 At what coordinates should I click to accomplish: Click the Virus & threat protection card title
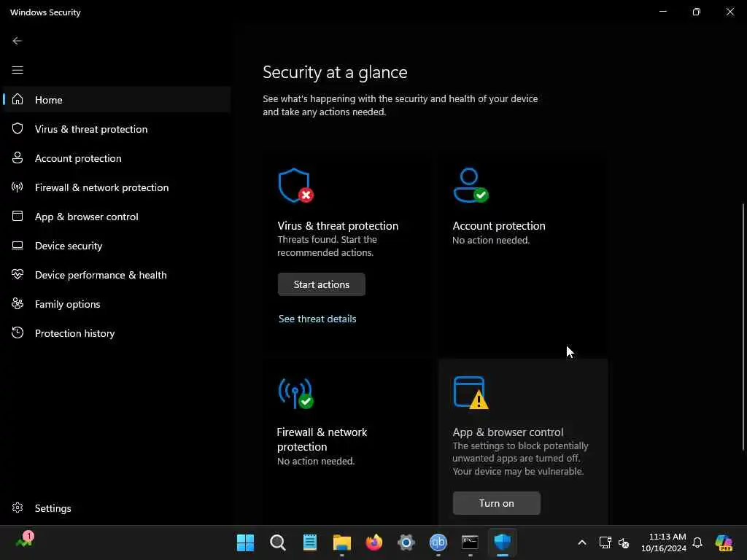coord(338,226)
